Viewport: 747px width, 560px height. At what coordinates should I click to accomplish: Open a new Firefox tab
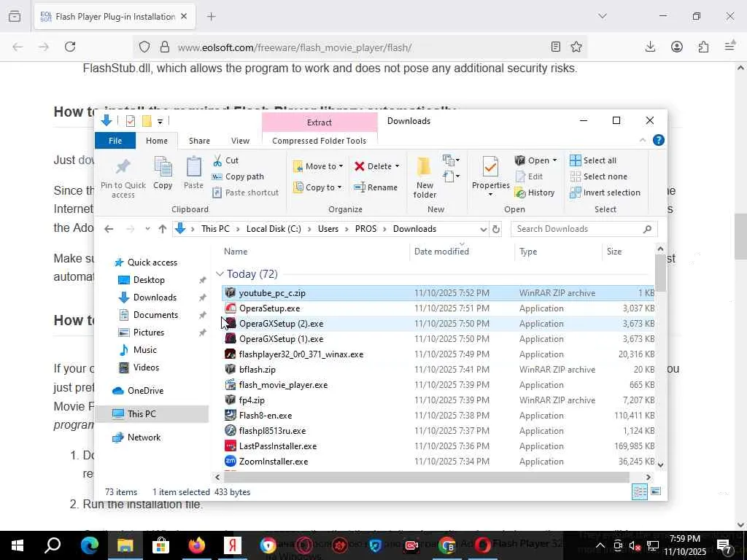(x=212, y=17)
